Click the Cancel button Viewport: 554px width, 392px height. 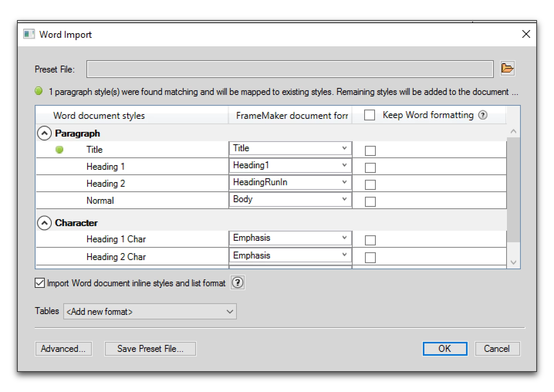click(x=497, y=348)
